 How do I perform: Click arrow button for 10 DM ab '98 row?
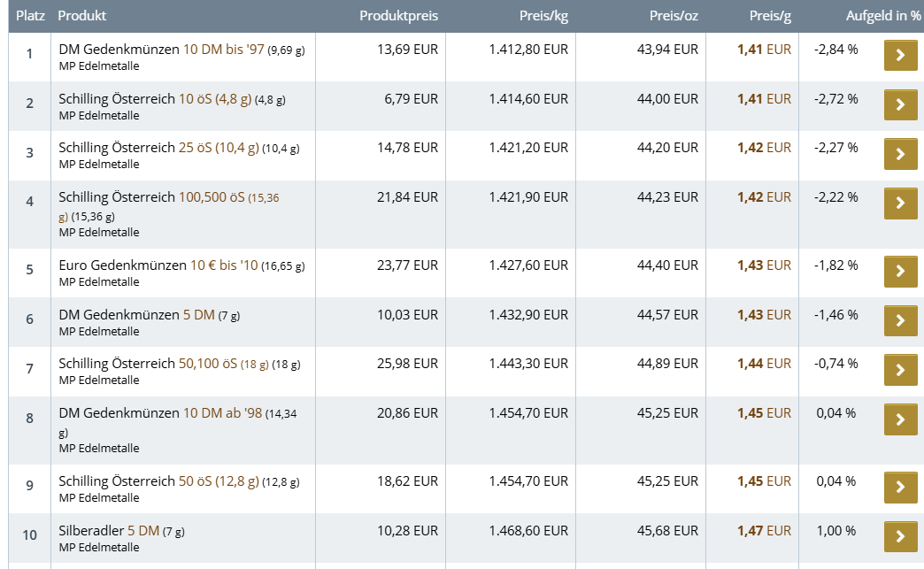900,419
